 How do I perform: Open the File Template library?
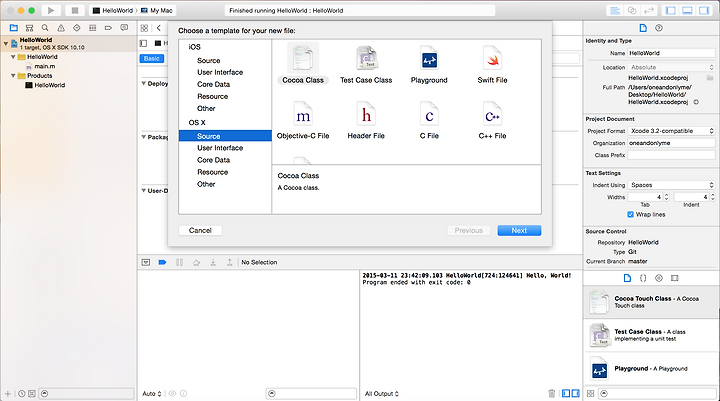pos(627,278)
